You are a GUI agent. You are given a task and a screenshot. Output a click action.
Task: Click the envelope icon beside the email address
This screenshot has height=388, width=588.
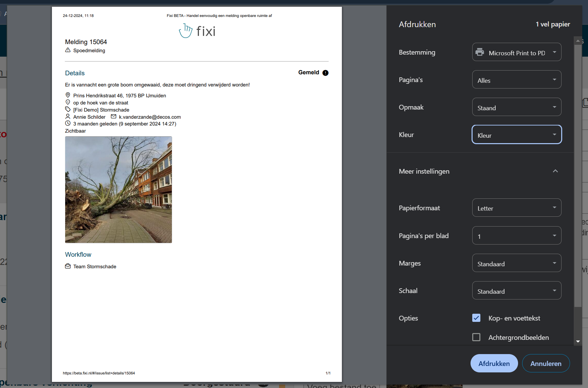[114, 117]
